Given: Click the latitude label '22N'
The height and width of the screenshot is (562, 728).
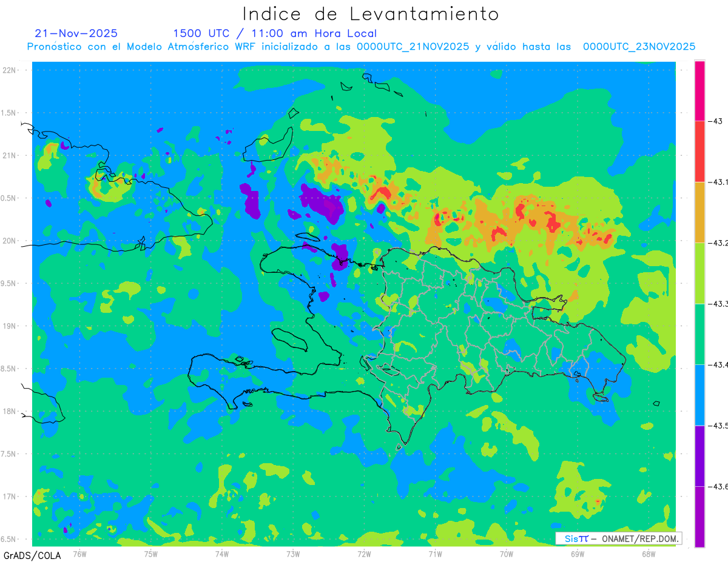Looking at the screenshot, I should tap(9, 70).
